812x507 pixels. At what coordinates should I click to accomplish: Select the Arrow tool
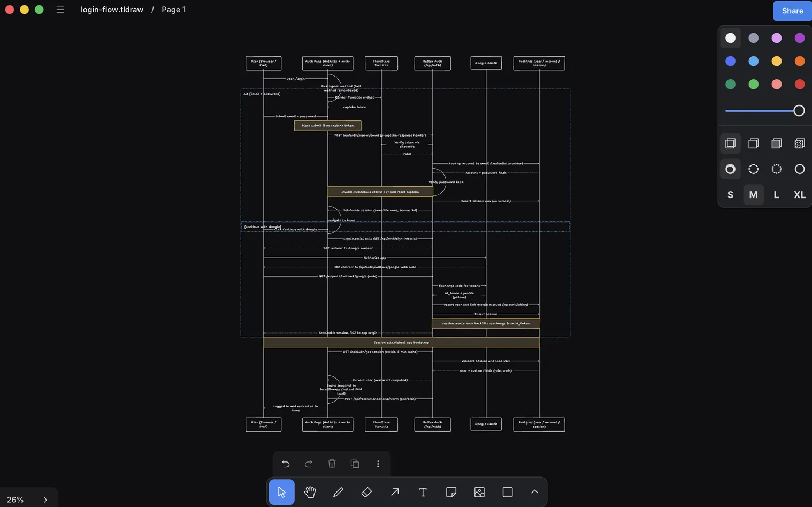(x=395, y=492)
